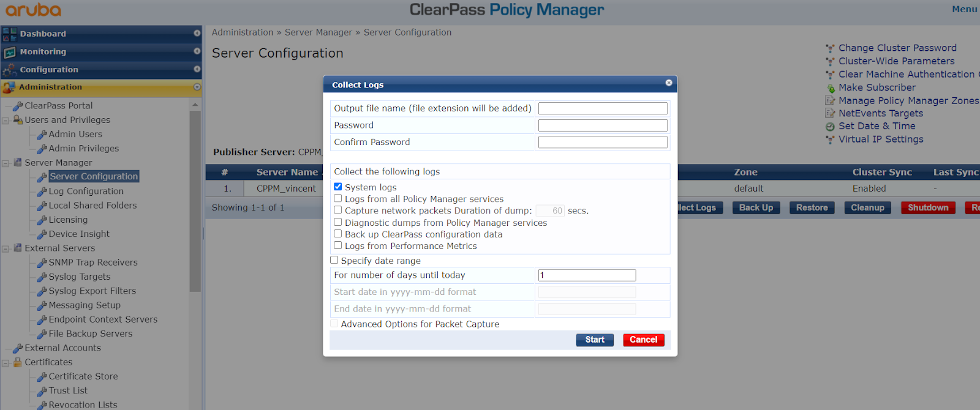Uncheck the System logs checkbox
Image resolution: width=980 pixels, height=410 pixels.
point(337,187)
